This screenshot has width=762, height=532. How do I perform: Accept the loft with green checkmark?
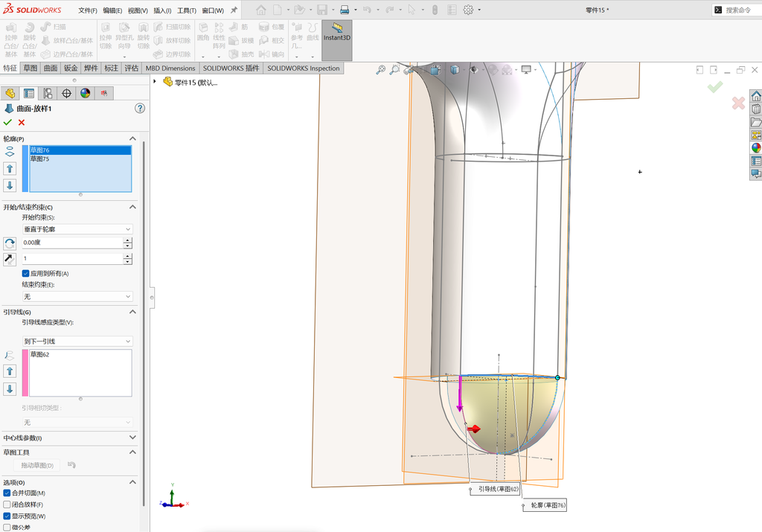pos(7,123)
